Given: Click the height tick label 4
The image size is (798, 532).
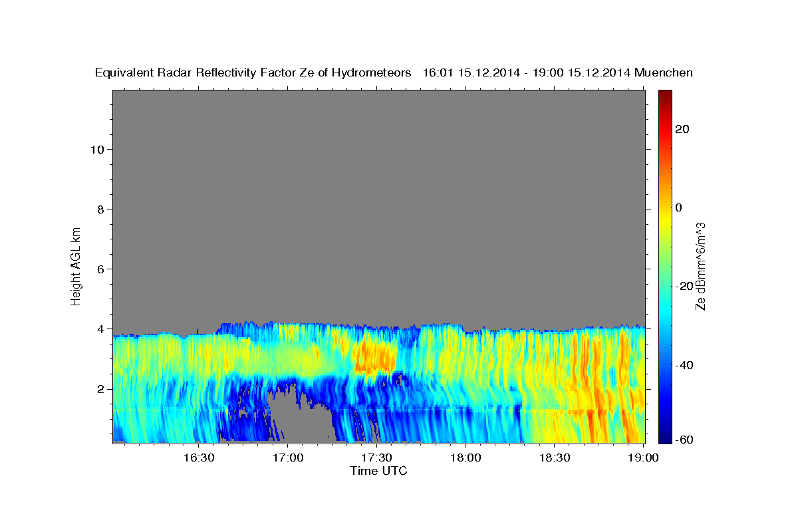Looking at the screenshot, I should coord(100,329).
